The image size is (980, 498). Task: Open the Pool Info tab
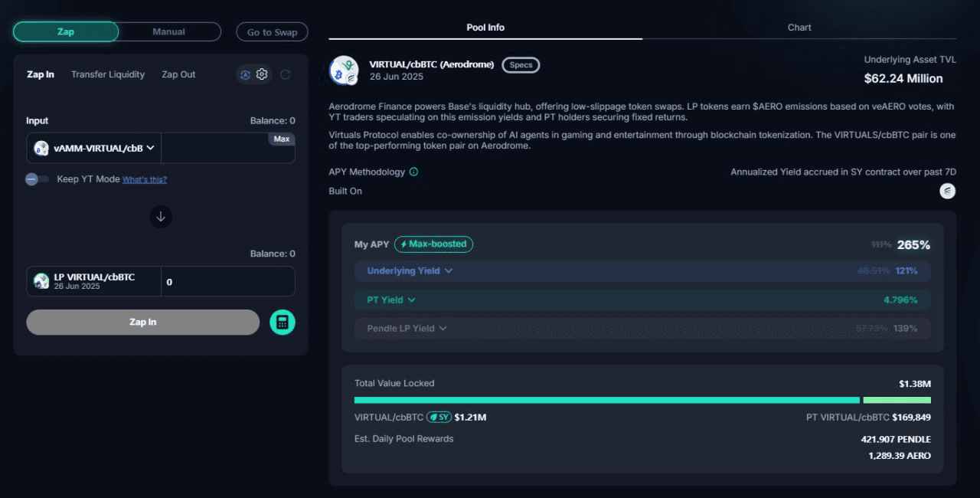point(485,28)
